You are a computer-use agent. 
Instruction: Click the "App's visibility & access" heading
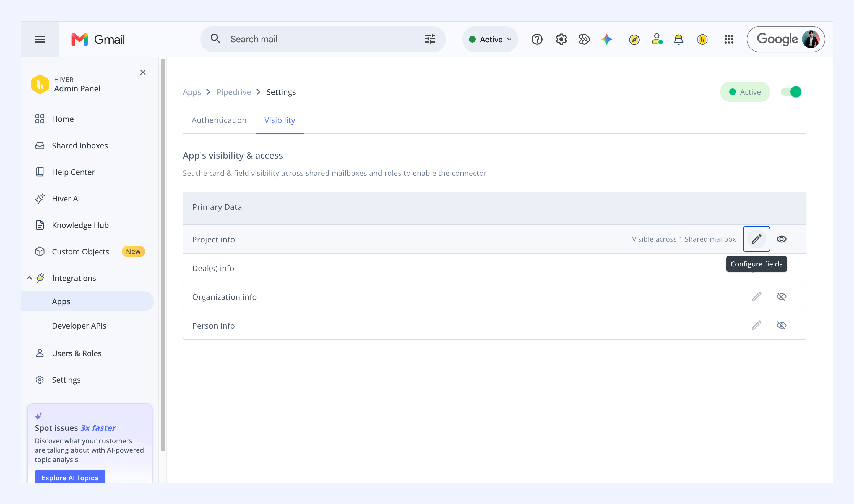(233, 156)
